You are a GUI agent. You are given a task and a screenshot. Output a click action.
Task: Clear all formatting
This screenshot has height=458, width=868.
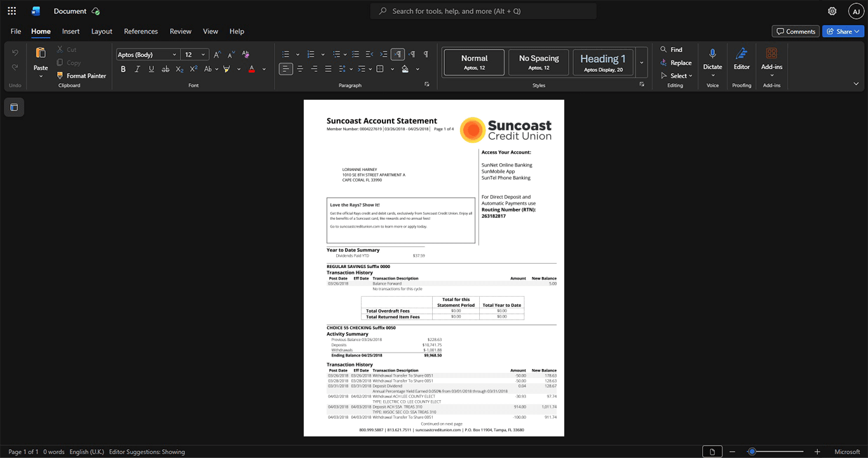pos(246,55)
